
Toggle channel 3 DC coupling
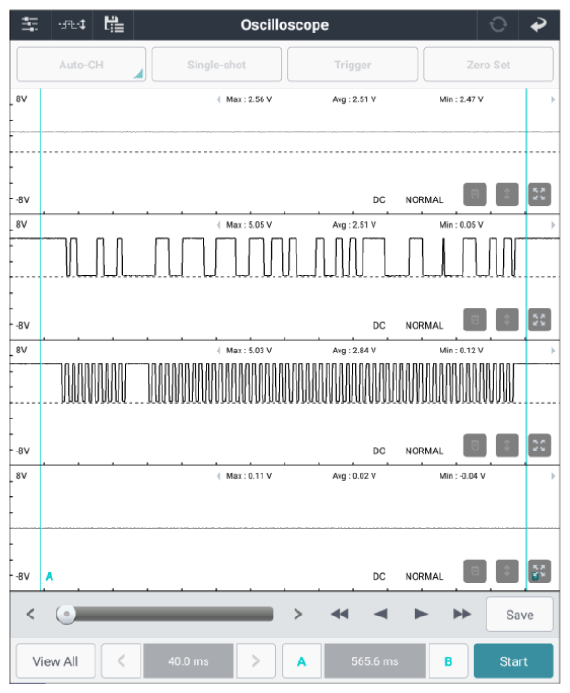pyautogui.click(x=379, y=451)
